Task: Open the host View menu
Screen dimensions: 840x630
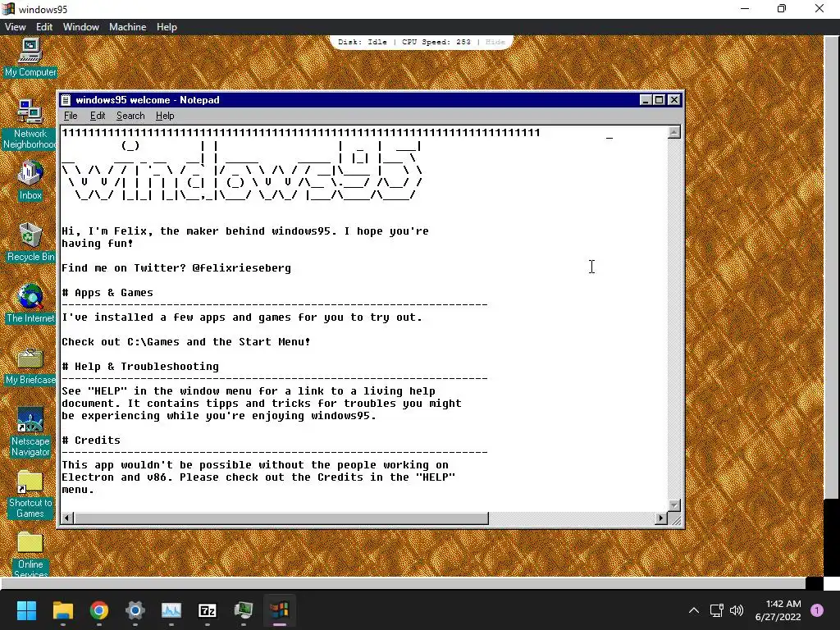Action: 15,27
